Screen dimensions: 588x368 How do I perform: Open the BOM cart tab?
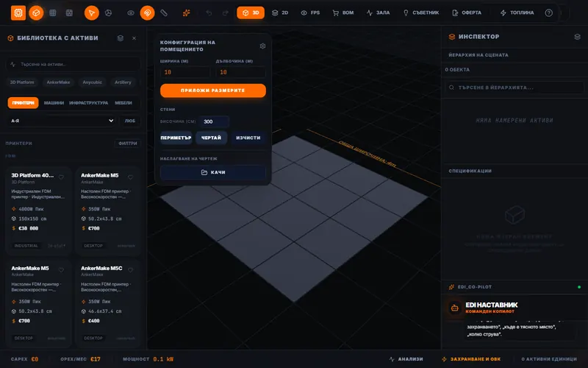343,13
